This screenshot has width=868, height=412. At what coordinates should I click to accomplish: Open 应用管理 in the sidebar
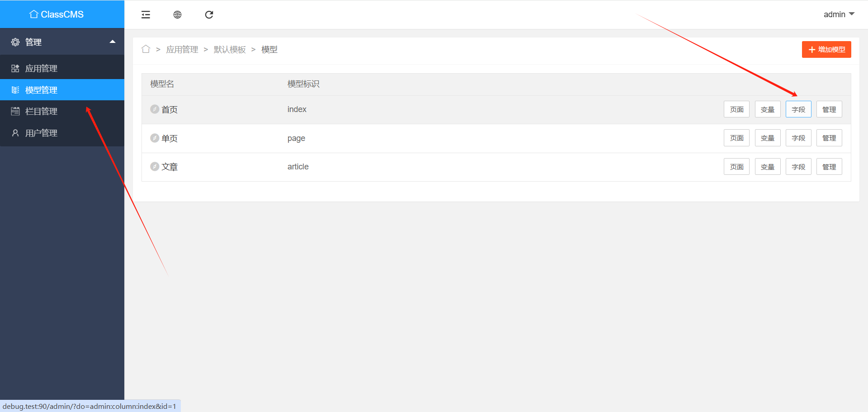41,68
